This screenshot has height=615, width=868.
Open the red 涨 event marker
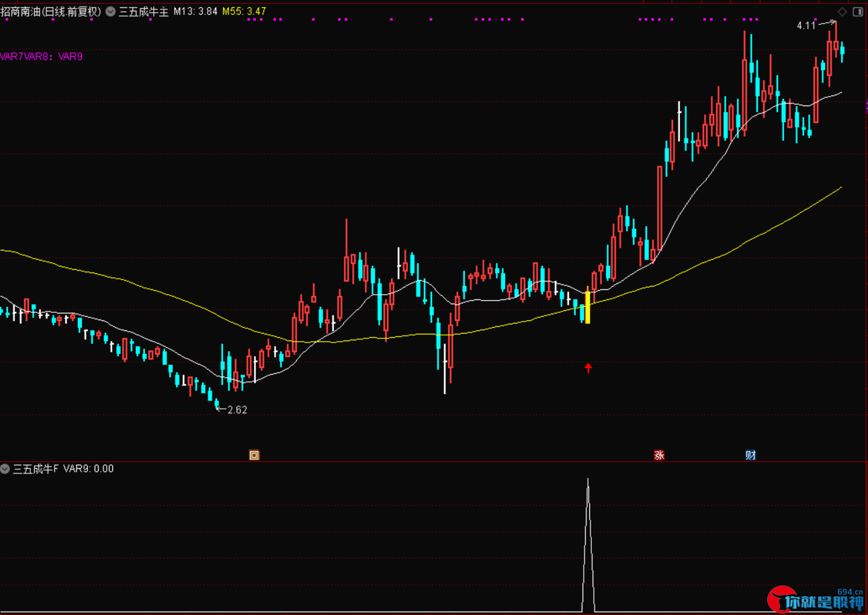click(659, 455)
